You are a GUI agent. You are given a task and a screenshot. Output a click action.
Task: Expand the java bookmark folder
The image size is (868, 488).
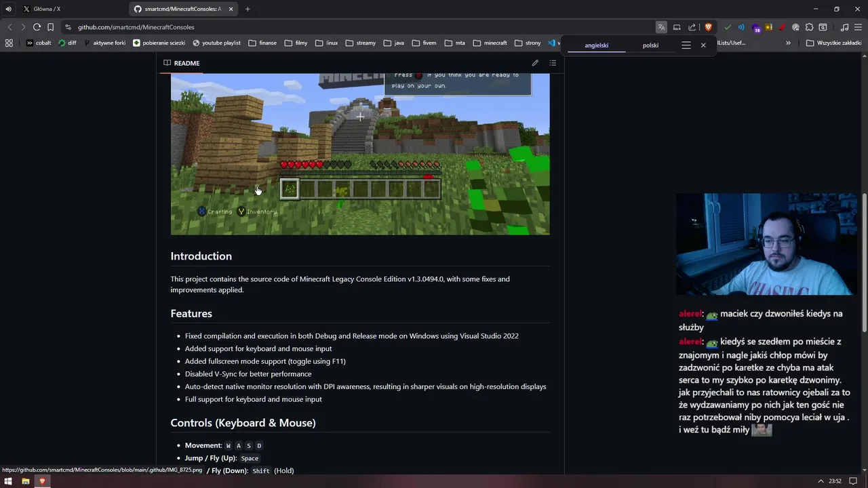[394, 43]
